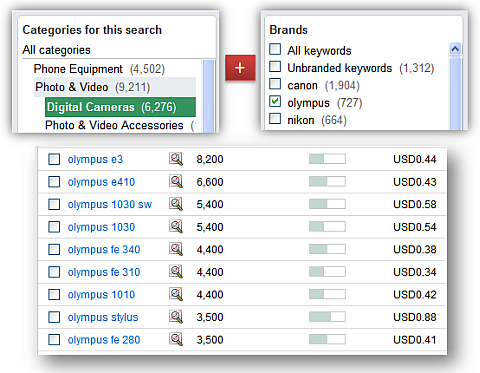
Task: Check the olympus e3 keyword row
Action: [x=54, y=159]
